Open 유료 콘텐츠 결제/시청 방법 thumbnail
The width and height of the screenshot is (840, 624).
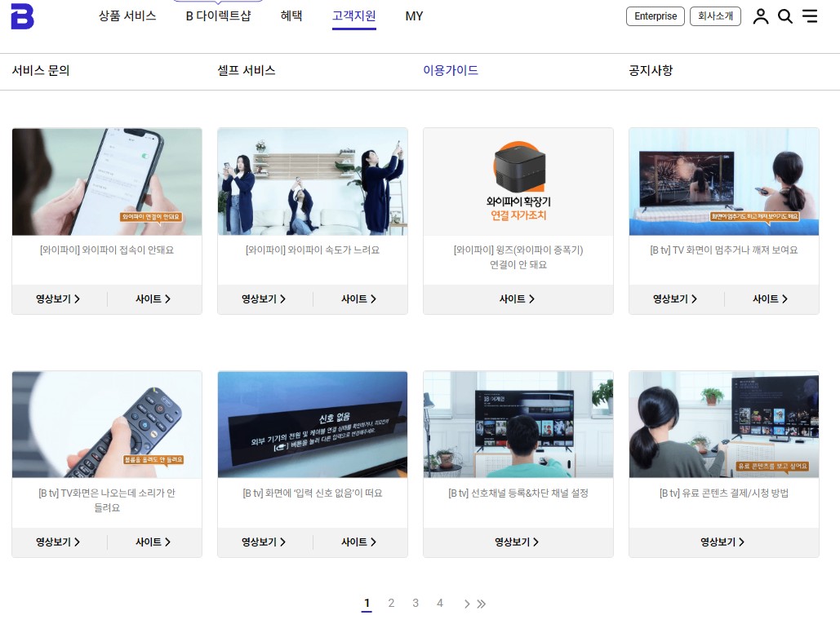click(x=724, y=424)
